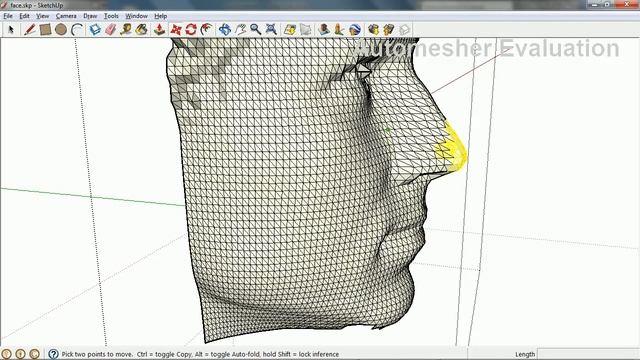Viewport: 640px width, 360px height.
Task: Click the Zoom Extents icon
Action: click(271, 29)
